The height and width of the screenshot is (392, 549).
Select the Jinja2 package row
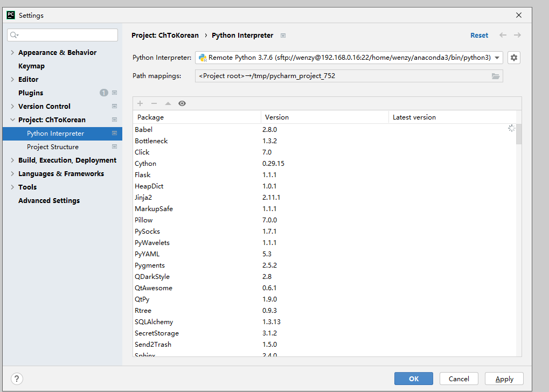(x=324, y=198)
